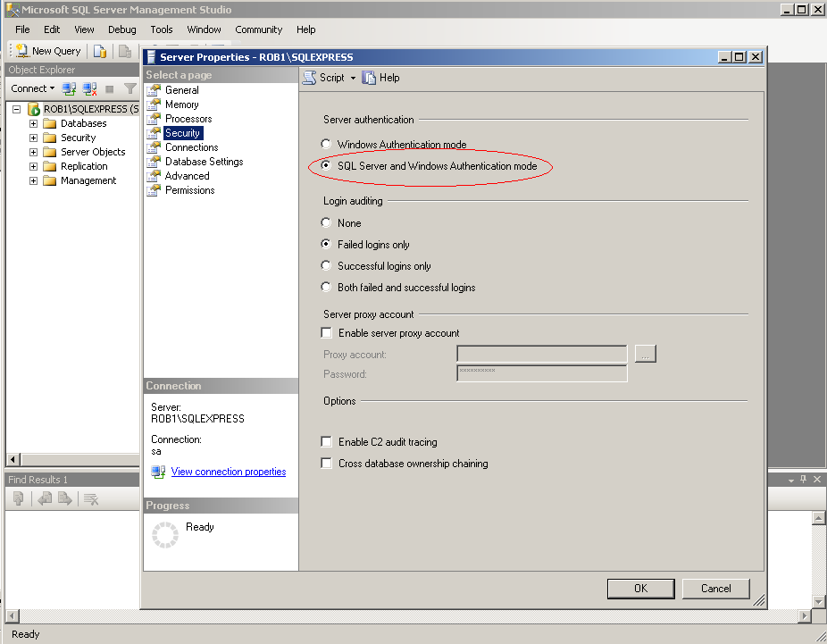827x644 pixels.
Task: Click first icon in Find Results toolbar
Action: [x=19, y=498]
